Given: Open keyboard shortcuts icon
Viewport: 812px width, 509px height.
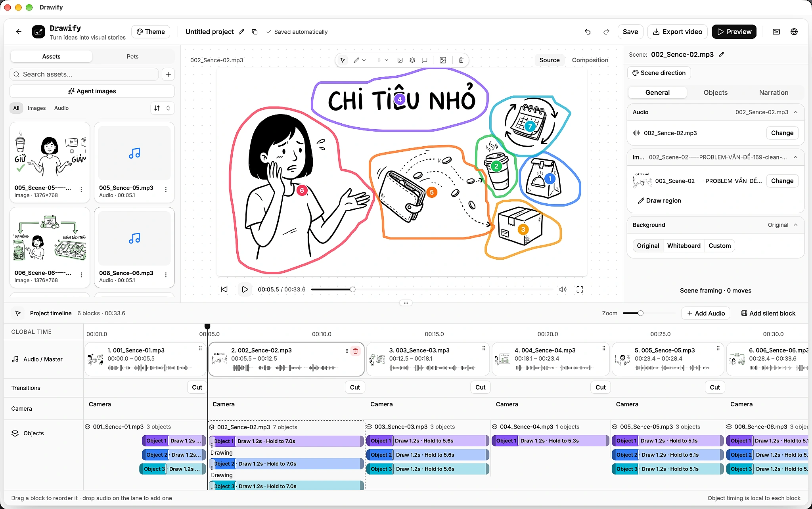Looking at the screenshot, I should [776, 32].
